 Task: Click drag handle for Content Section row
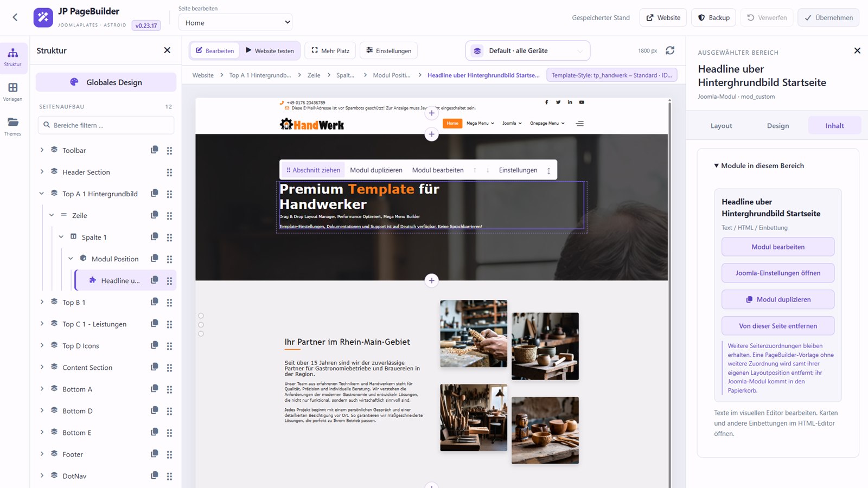169,368
